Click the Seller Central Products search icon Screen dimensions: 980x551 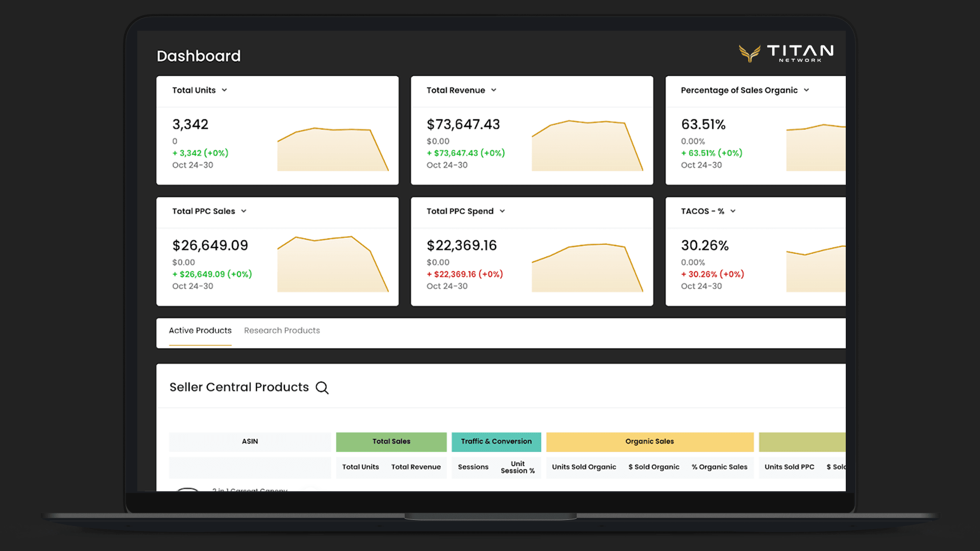322,388
